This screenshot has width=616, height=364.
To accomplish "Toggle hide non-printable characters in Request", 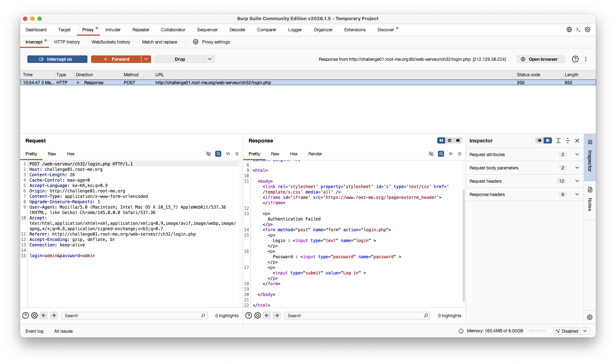I will pyautogui.click(x=208, y=154).
